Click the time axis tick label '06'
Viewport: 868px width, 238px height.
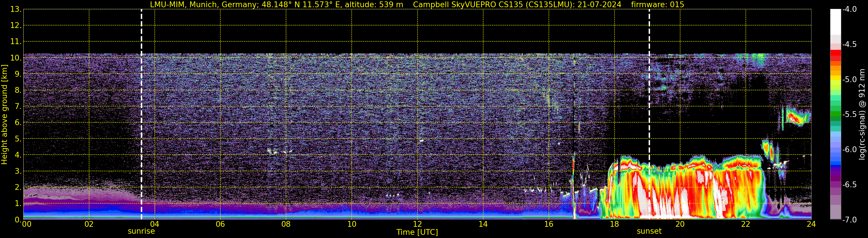tap(220, 224)
